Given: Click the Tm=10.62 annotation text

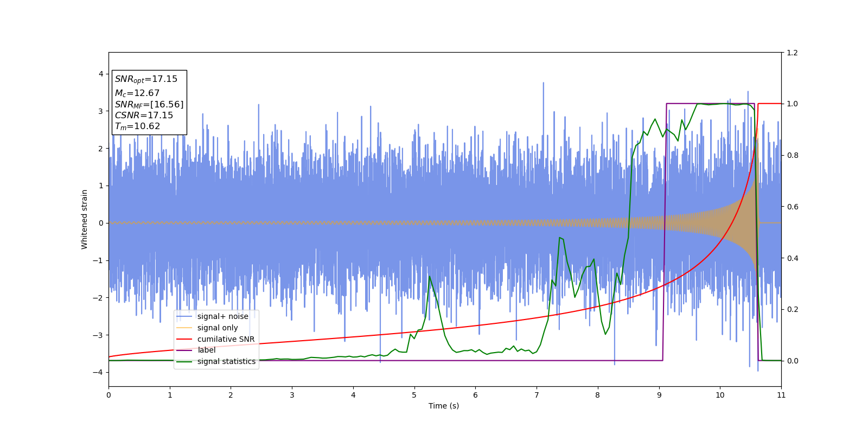Looking at the screenshot, I should tap(137, 126).
